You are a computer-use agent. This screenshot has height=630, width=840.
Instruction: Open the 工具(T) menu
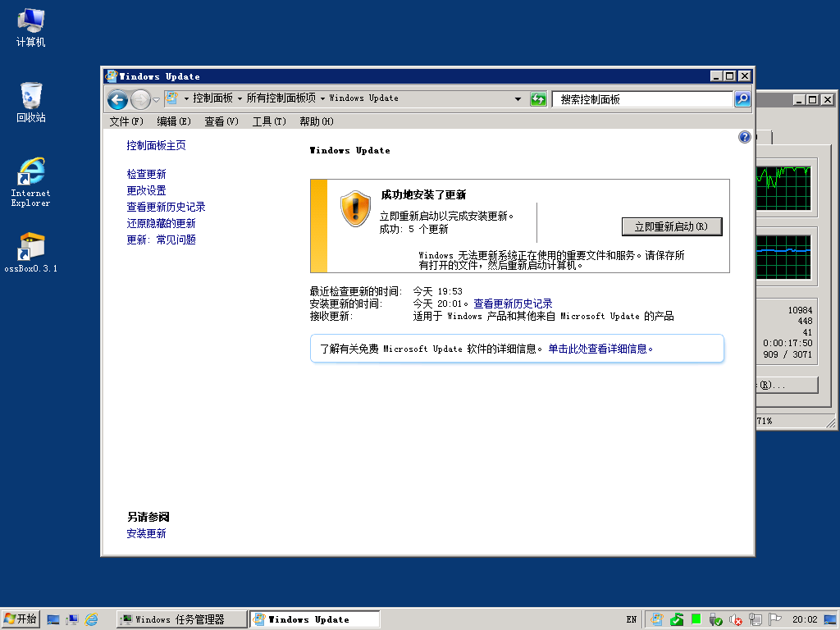(x=269, y=121)
